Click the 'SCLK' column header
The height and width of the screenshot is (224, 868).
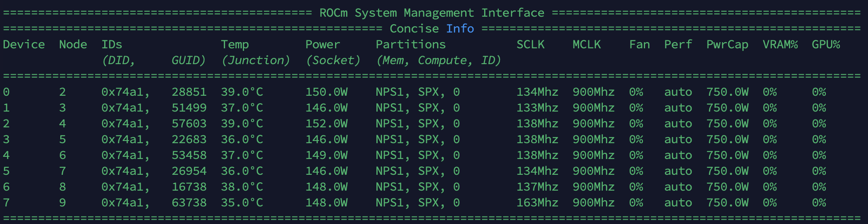[530, 44]
